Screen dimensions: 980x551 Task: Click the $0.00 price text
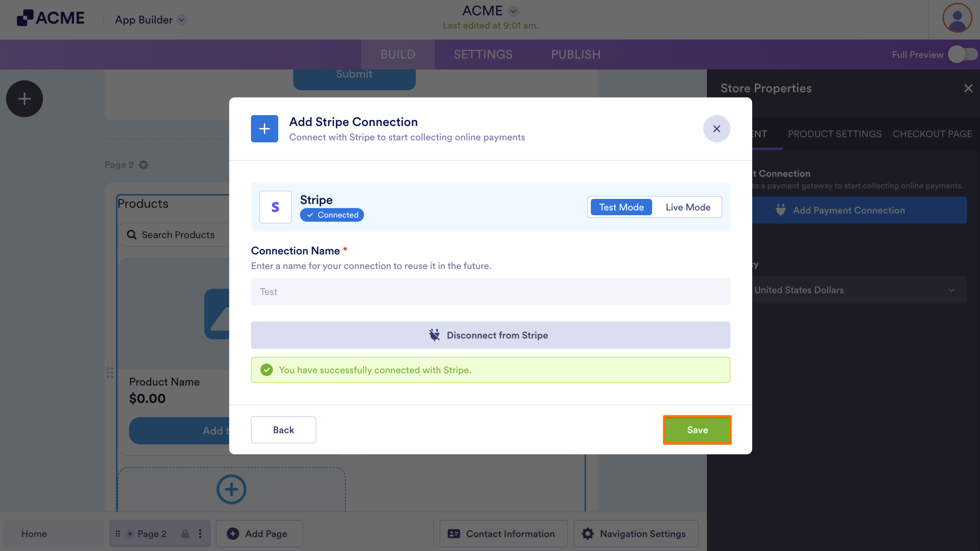coord(147,399)
